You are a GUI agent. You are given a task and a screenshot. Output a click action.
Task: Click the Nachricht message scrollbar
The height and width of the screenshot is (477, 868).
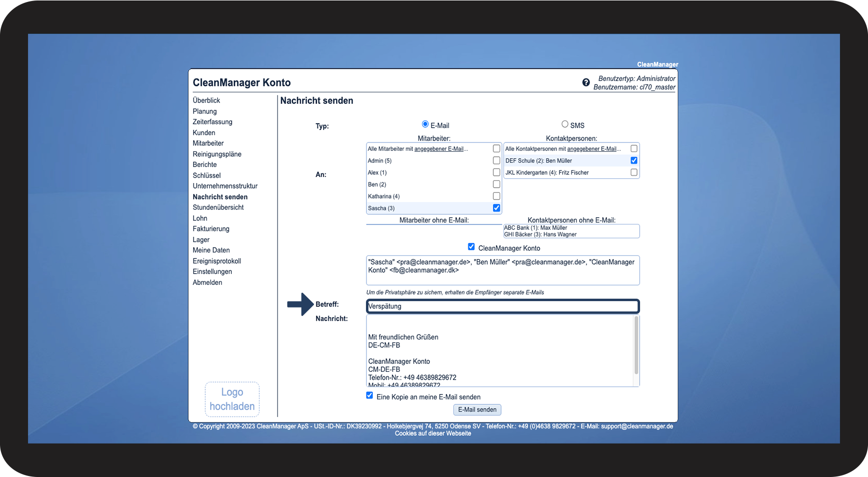(x=636, y=345)
